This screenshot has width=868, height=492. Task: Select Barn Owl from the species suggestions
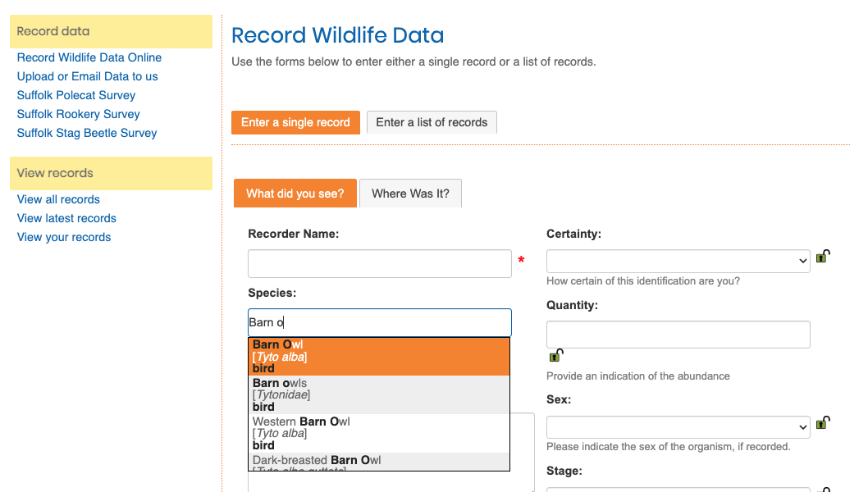click(379, 355)
